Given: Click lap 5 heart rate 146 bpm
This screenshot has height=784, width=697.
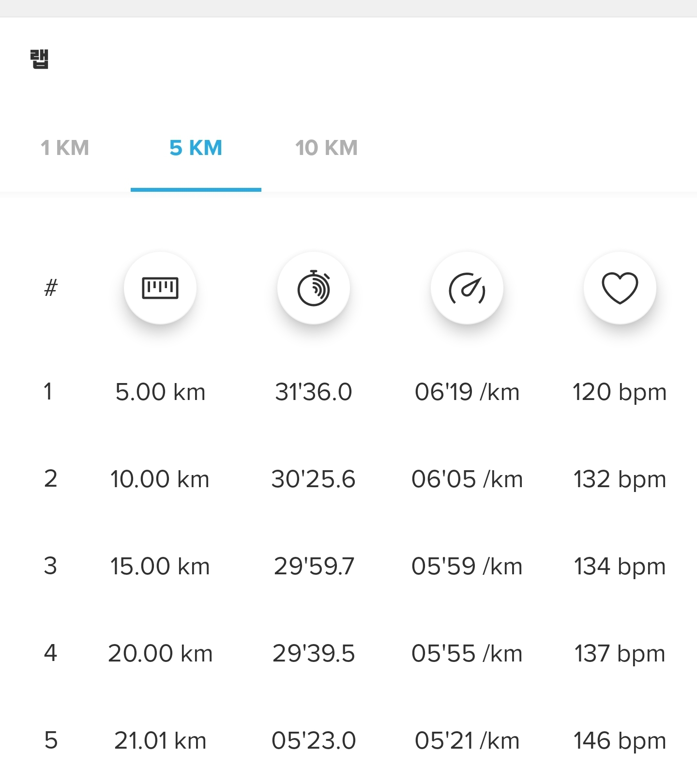Looking at the screenshot, I should (620, 740).
